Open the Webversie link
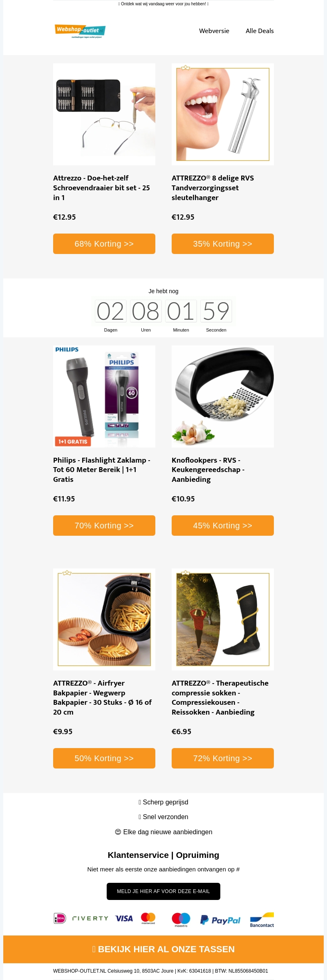Screen dimensions: 327x980 (x=214, y=31)
